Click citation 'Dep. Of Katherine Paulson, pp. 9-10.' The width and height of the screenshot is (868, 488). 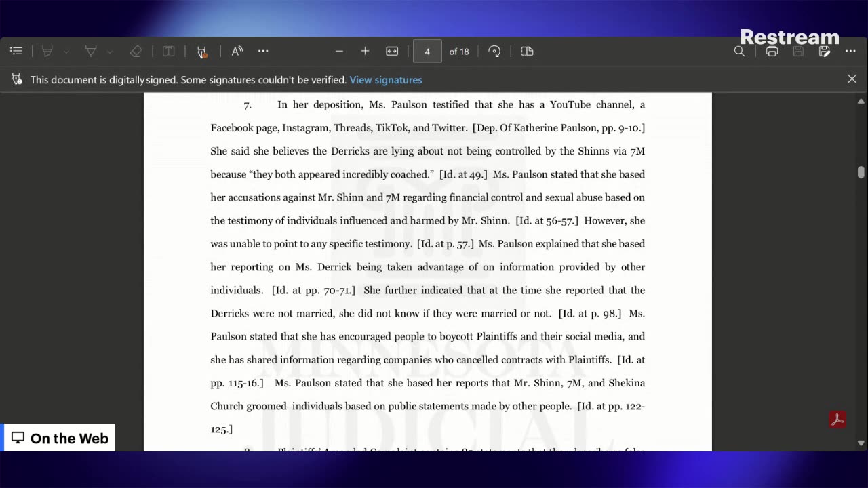(559, 127)
